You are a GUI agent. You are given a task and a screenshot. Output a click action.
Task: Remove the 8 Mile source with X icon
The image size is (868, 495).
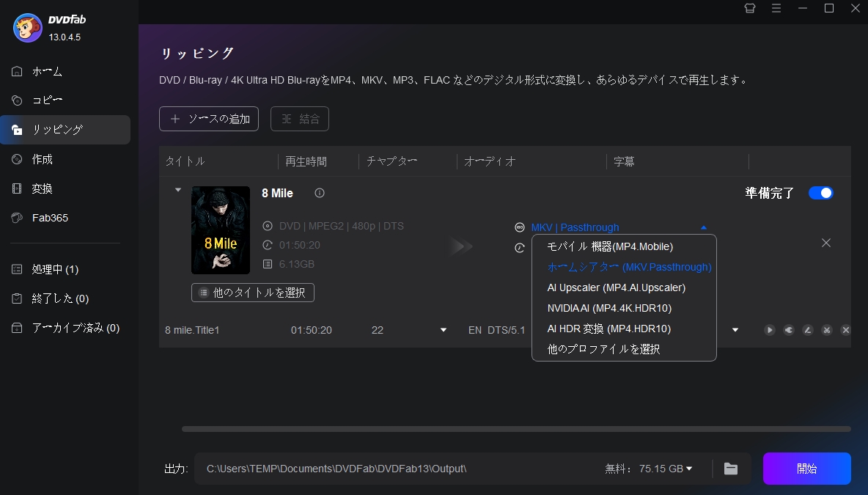tap(826, 243)
